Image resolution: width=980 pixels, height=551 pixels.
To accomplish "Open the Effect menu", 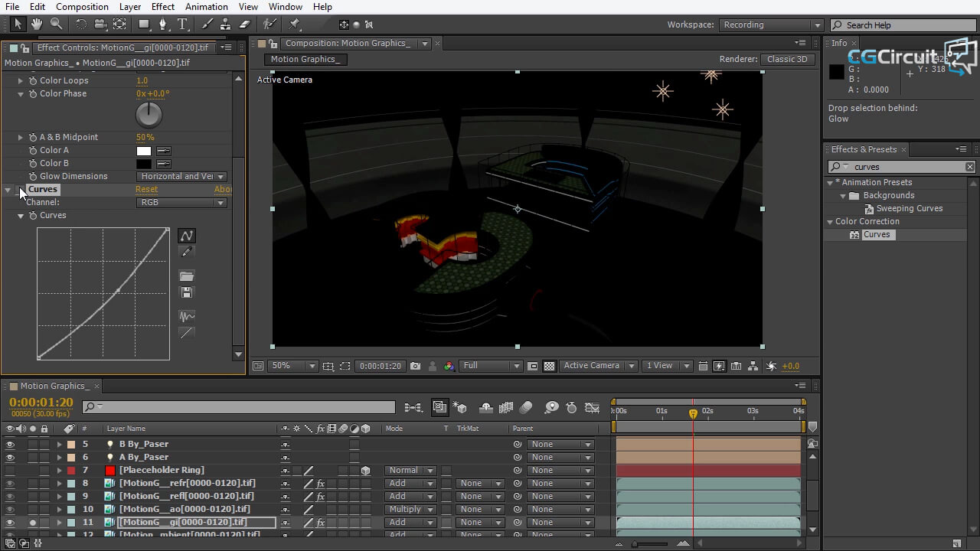I will coord(162,7).
